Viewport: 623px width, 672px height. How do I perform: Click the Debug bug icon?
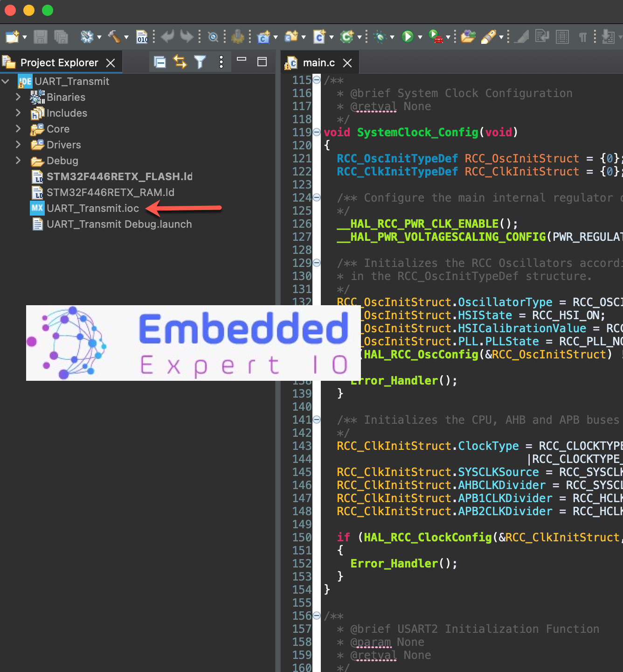coord(381,36)
